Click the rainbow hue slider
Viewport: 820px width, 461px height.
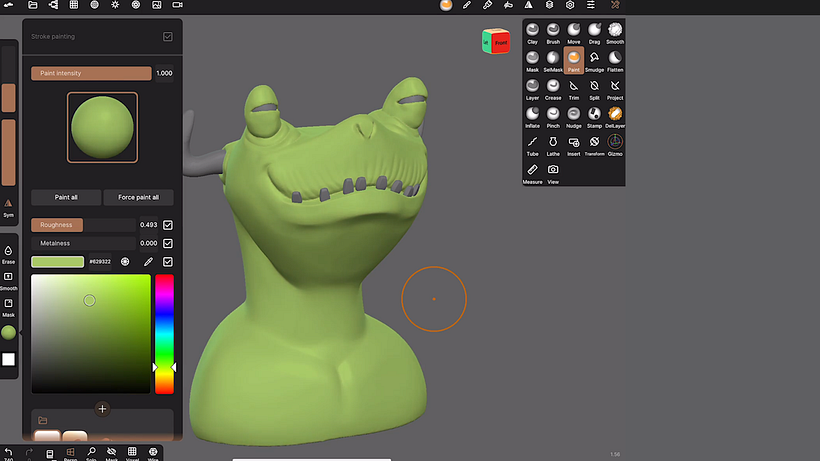(x=164, y=333)
